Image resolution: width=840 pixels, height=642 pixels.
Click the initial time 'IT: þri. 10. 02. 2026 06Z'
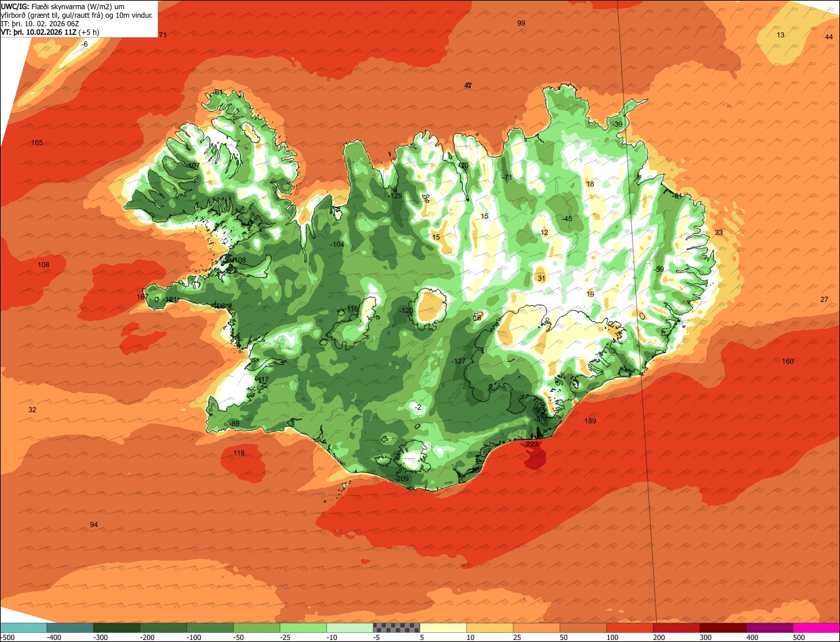(40, 23)
